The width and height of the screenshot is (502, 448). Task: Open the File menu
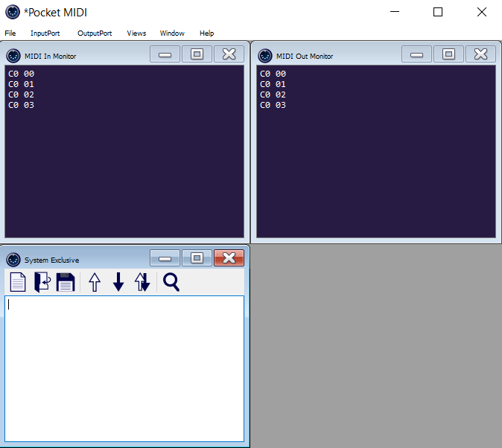click(10, 33)
